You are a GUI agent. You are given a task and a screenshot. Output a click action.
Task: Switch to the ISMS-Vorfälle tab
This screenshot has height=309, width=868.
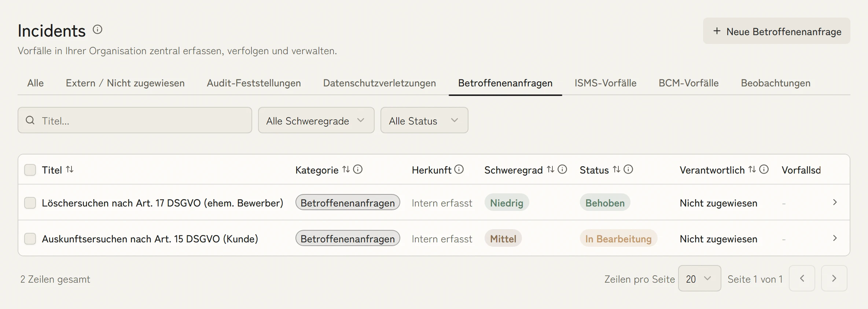click(x=606, y=83)
